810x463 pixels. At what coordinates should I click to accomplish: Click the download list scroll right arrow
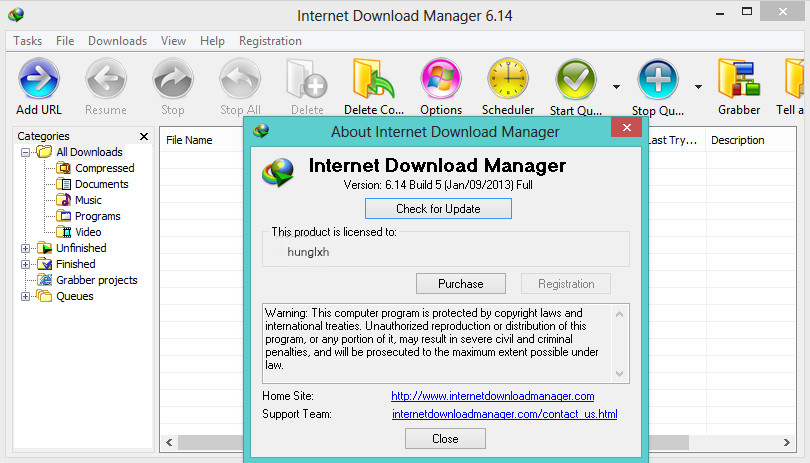(787, 442)
